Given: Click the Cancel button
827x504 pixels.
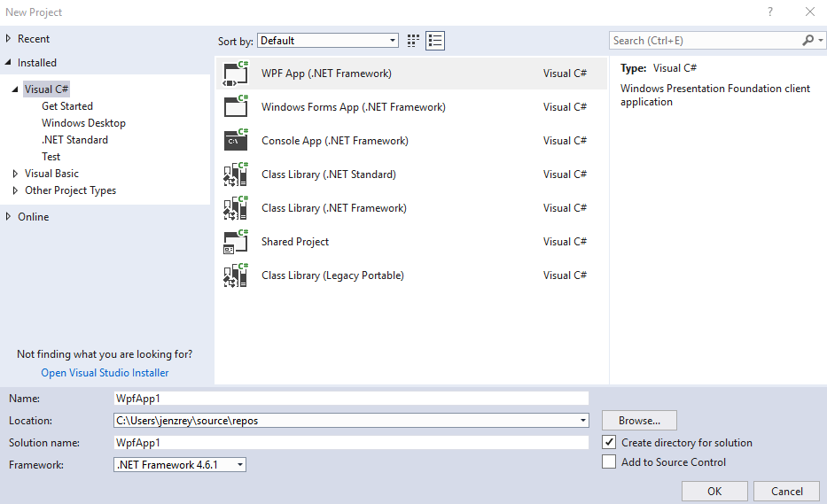Looking at the screenshot, I should pos(787,492).
